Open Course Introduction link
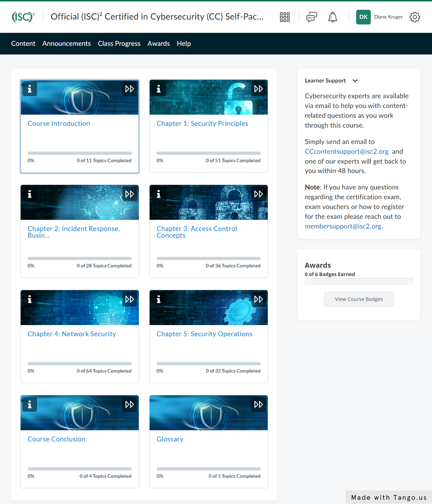Image resolution: width=432 pixels, height=504 pixels. pos(59,123)
